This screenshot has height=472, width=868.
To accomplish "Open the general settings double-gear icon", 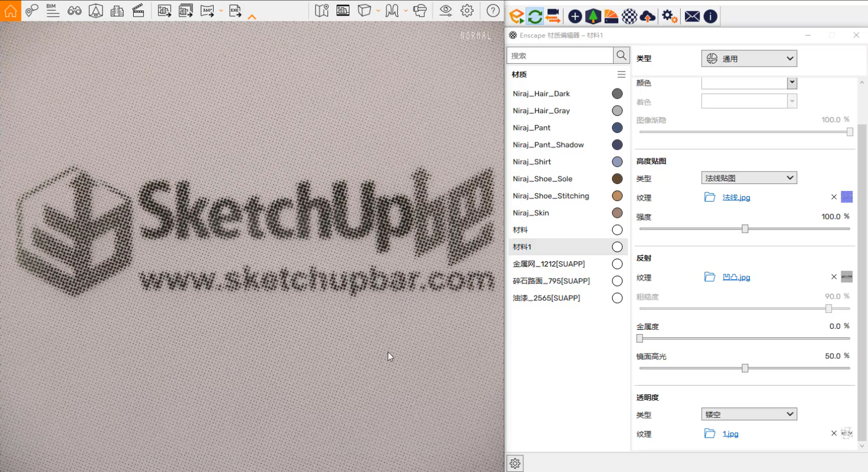I will point(669,17).
